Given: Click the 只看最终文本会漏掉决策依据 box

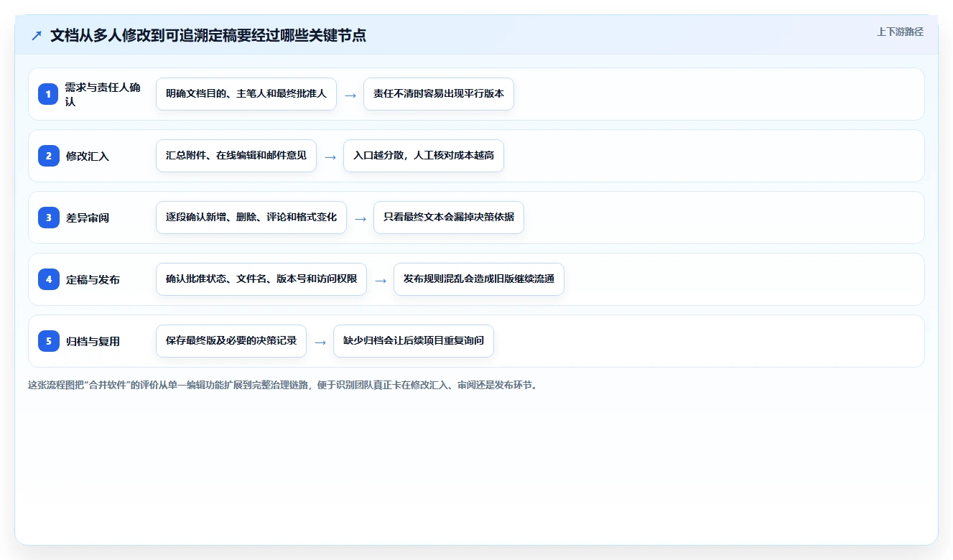Looking at the screenshot, I should [x=449, y=218].
